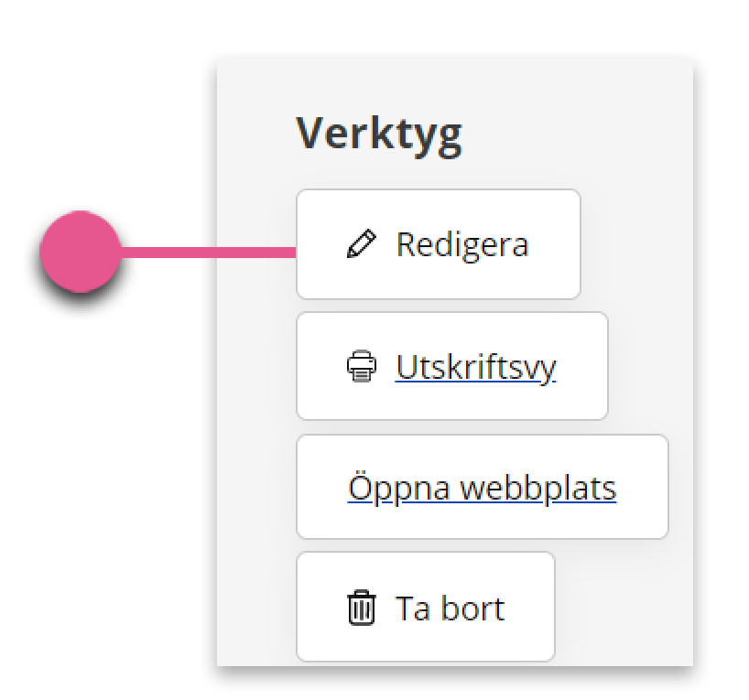Image resolution: width=749 pixels, height=700 pixels.
Task: Click the Verktyg panel heading
Action: tap(379, 135)
